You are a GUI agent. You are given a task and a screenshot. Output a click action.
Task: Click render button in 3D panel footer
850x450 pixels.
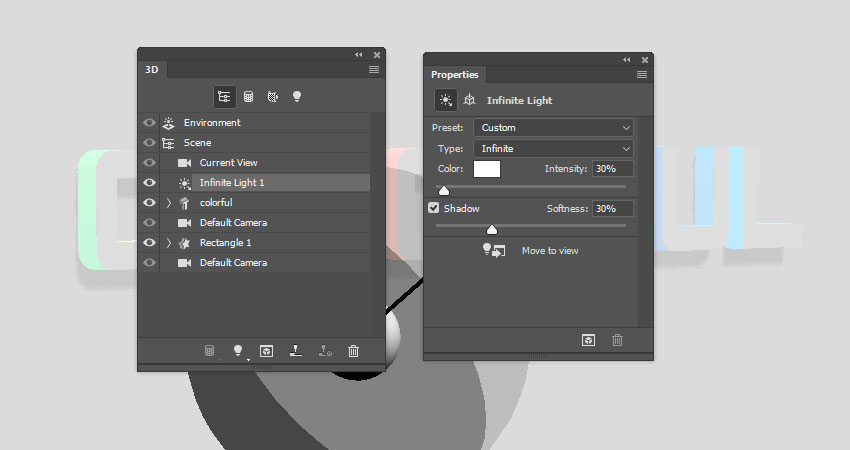(x=266, y=351)
